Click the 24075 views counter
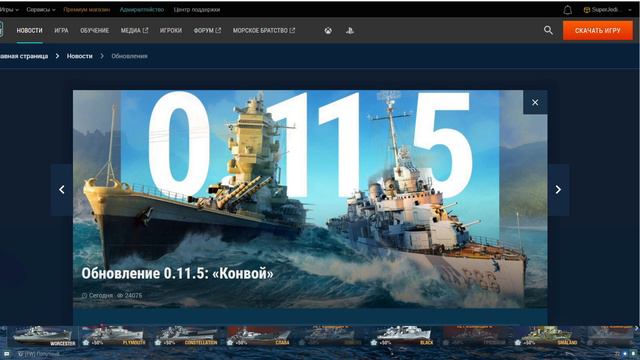 (130, 295)
